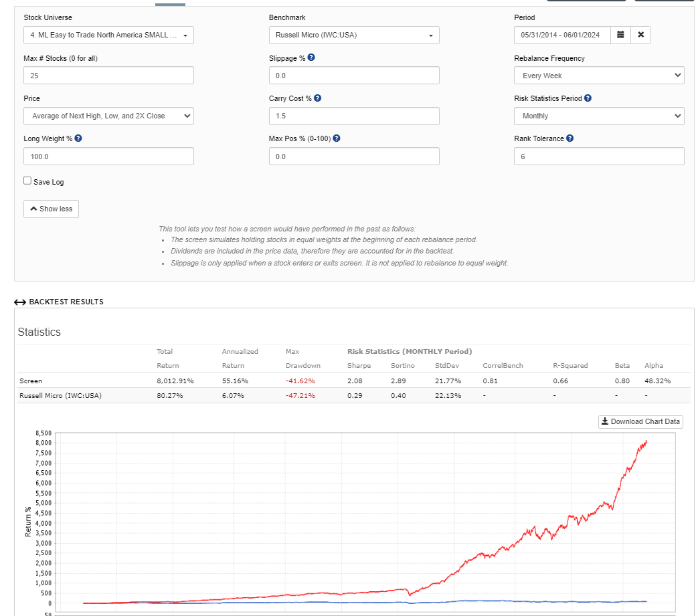Clear the Period date range with X icon

coord(640,35)
